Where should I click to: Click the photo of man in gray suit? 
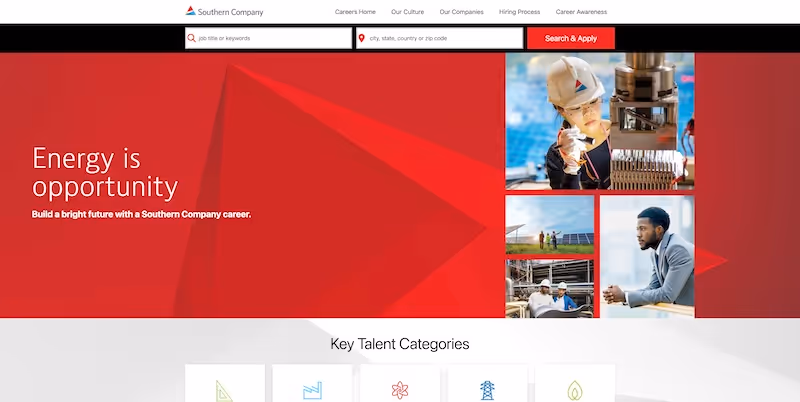tap(647, 257)
